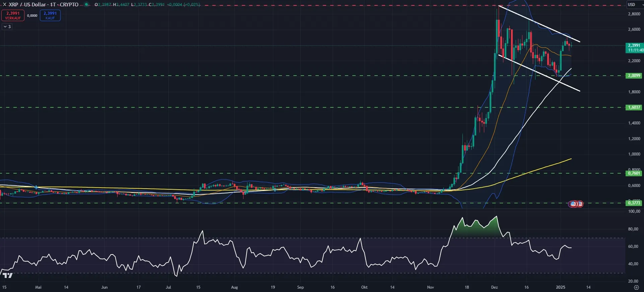Click the high value H2,4407
This screenshot has height=292, width=644.
[121, 5]
